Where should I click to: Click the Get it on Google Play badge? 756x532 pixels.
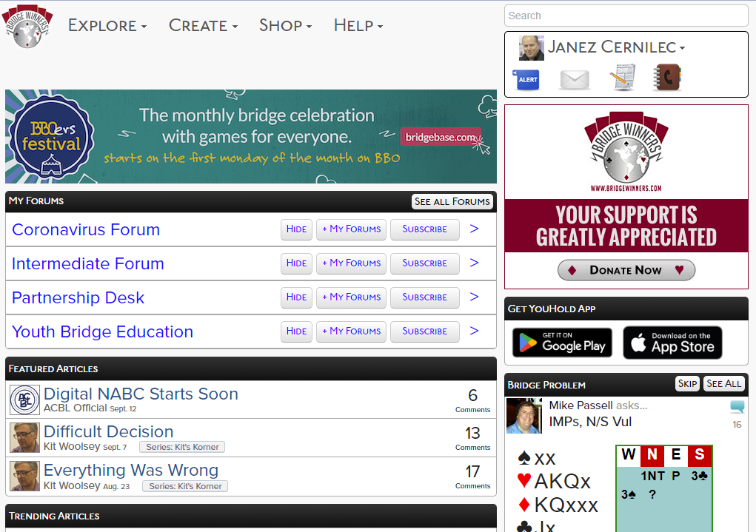pos(562,343)
